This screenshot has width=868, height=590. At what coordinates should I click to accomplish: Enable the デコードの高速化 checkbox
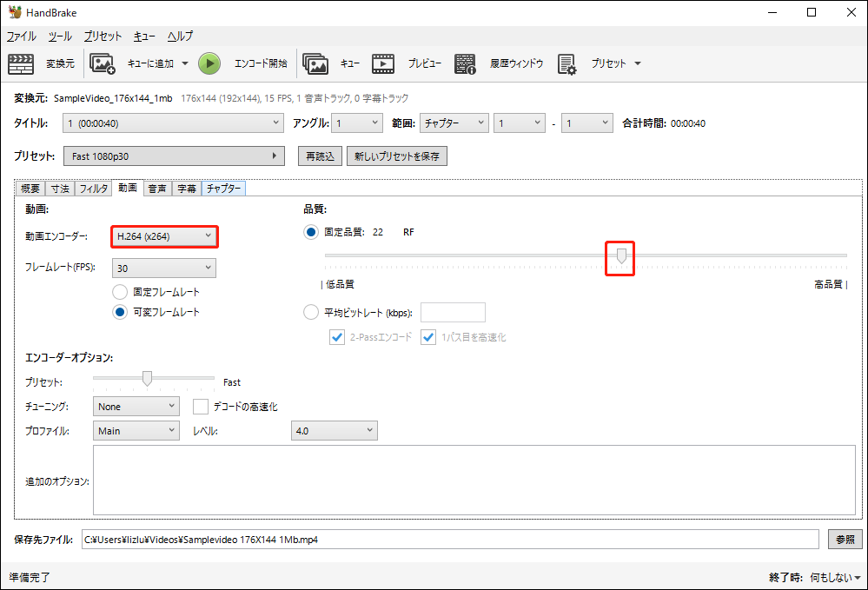pyautogui.click(x=201, y=406)
